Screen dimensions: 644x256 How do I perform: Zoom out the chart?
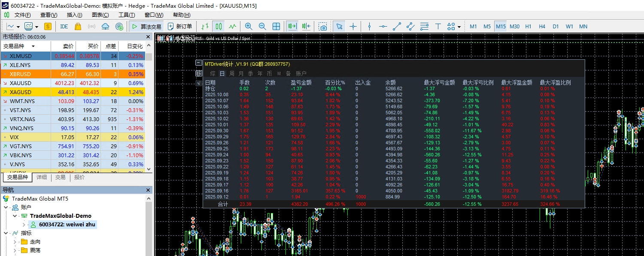(262, 26)
